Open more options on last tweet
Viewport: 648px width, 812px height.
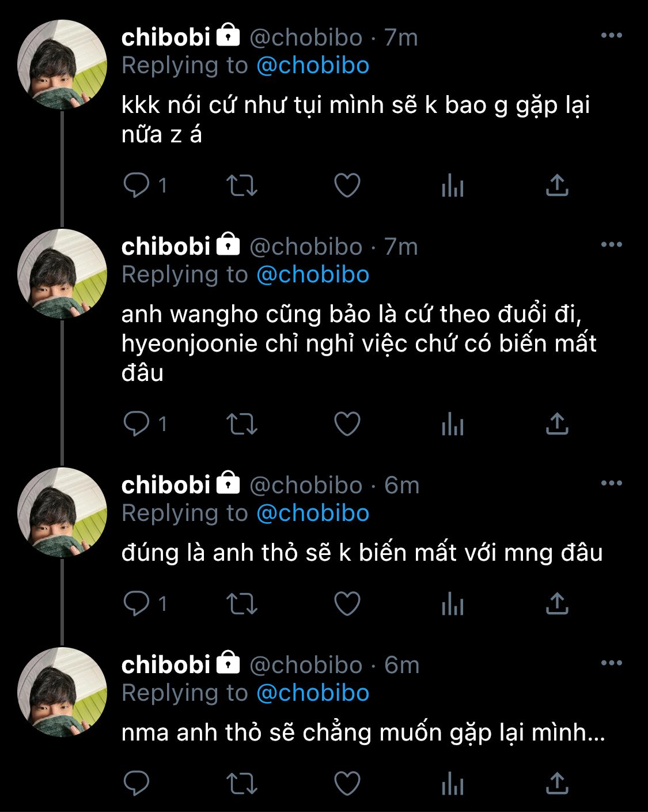pyautogui.click(x=611, y=663)
